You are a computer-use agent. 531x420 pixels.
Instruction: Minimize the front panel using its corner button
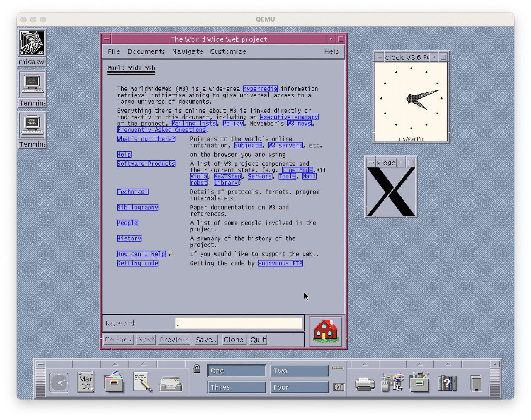494,364
